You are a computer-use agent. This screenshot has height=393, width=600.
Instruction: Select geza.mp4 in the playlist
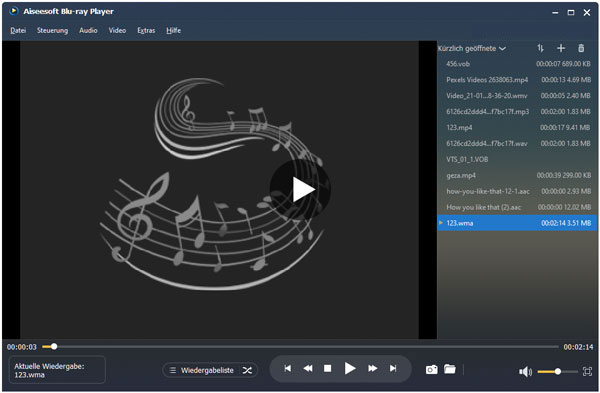click(x=517, y=175)
